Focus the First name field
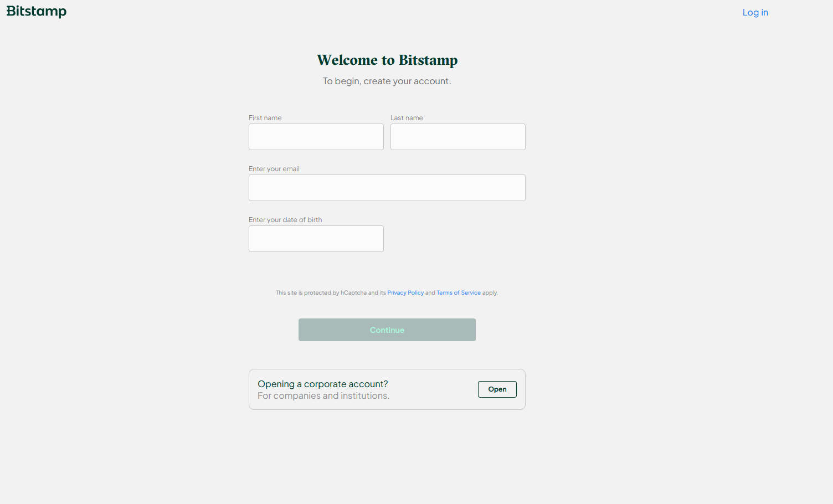833x504 pixels. click(x=316, y=137)
